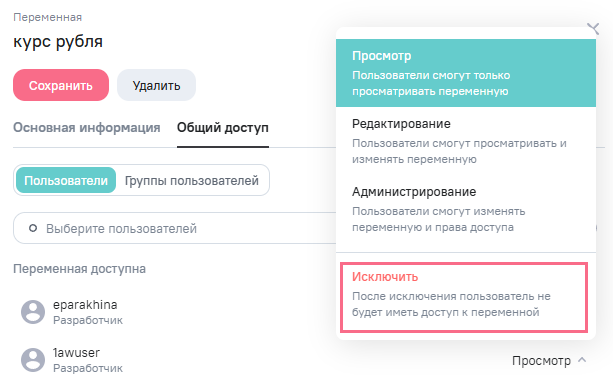Select Исключить to remove user access

(464, 298)
